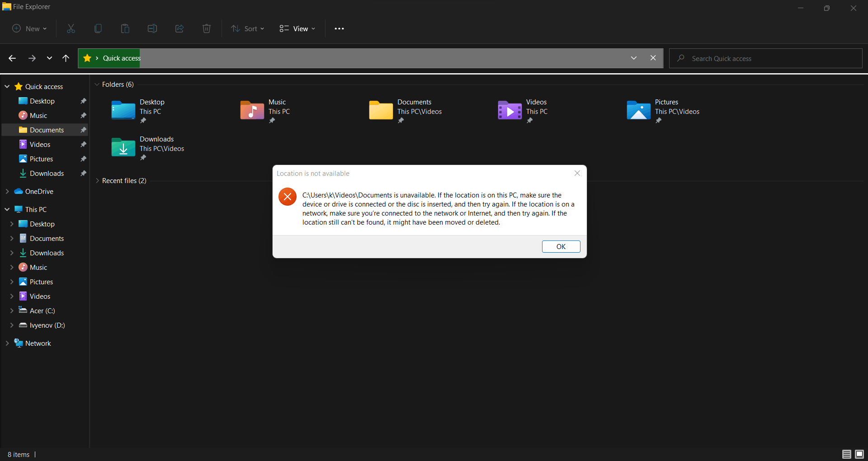The width and height of the screenshot is (868, 461).
Task: Select Music under This PC
Action: click(x=38, y=268)
